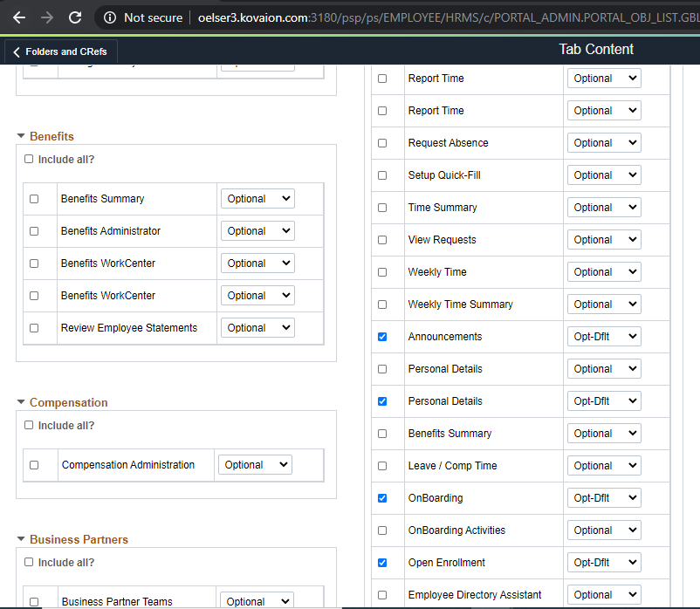Tick the Employee Directory Assistant checkbox
The height and width of the screenshot is (609, 700).
[382, 595]
